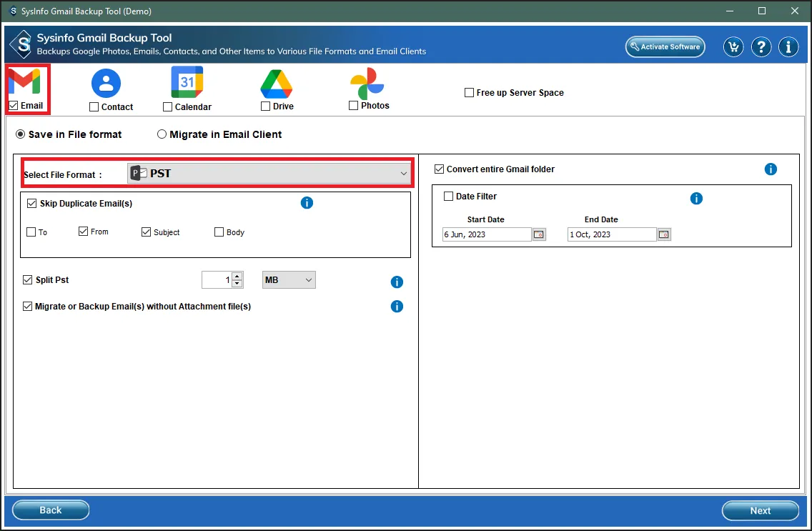Show info for Skip Duplicate Email(s)
The width and height of the screenshot is (812, 531).
click(x=307, y=203)
